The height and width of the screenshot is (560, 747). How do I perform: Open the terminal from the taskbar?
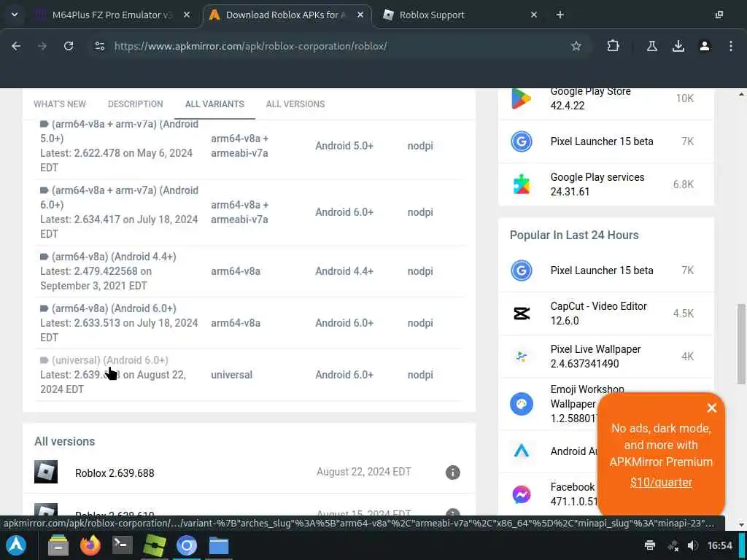[x=122, y=545]
